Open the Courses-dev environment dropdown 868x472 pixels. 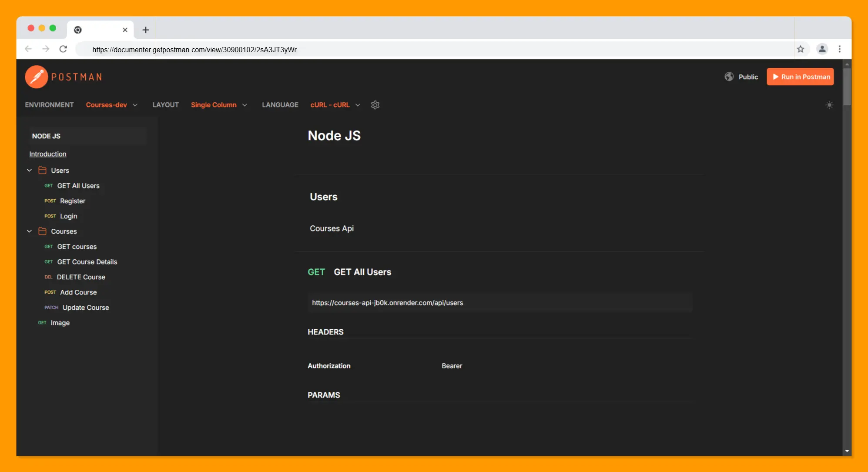click(112, 105)
